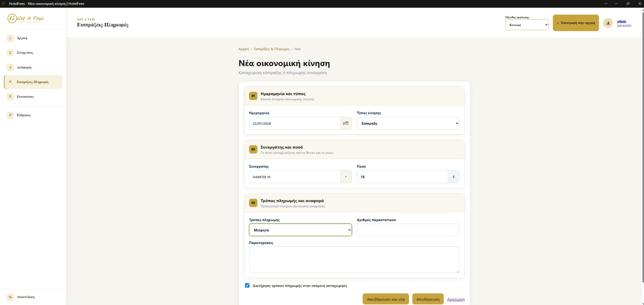Image resolution: width=644 pixels, height=305 pixels.
Task: Open Διαδρομές sidebar icon
Action: click(10, 67)
